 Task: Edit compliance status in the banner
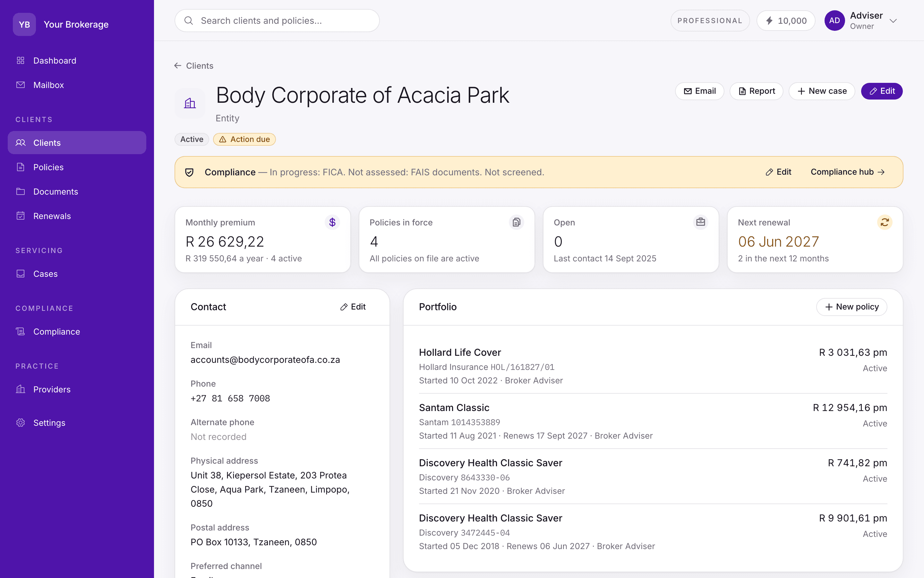[779, 172]
